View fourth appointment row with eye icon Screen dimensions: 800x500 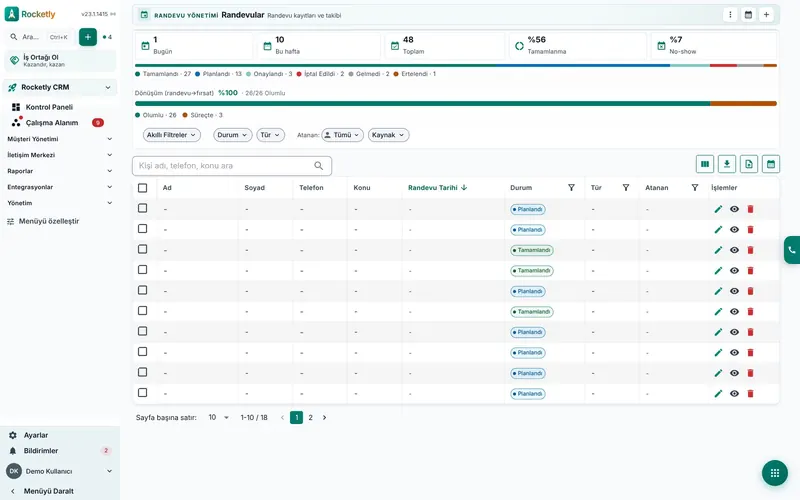734,270
